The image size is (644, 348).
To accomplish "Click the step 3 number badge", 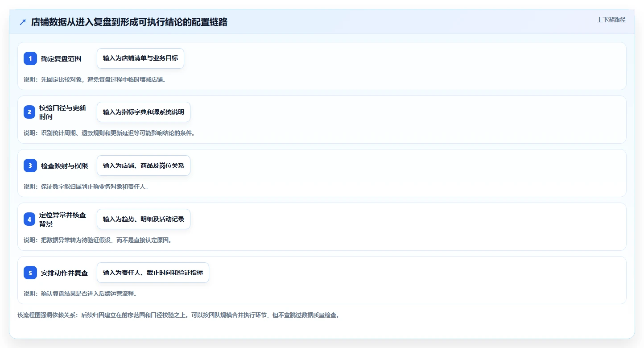I will pos(30,166).
